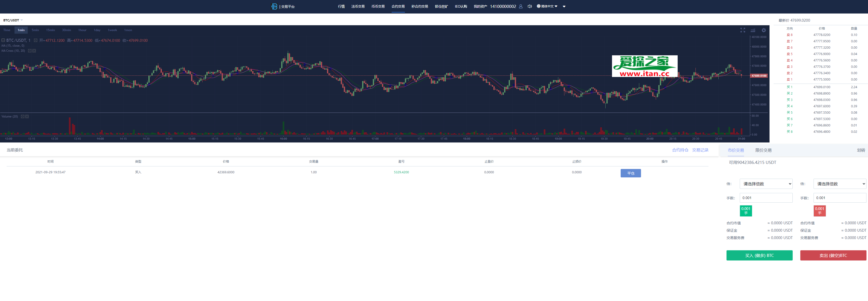
Task: Select the 1min chart interval
Action: tap(21, 30)
